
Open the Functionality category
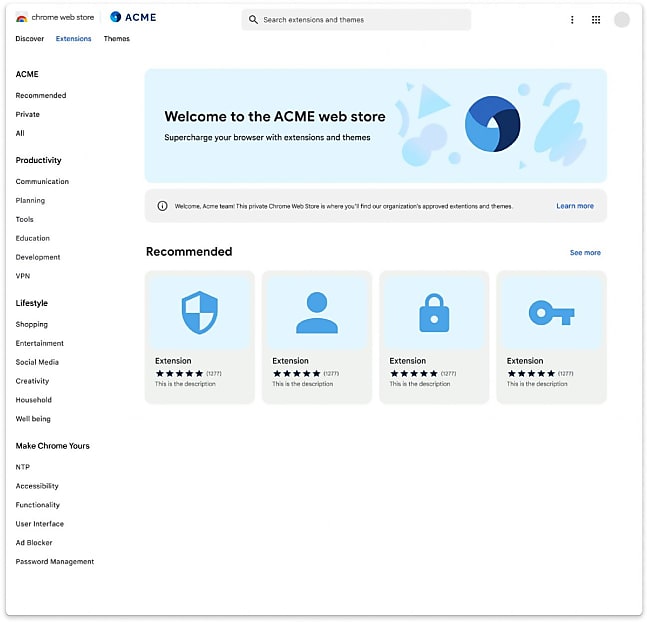click(38, 505)
